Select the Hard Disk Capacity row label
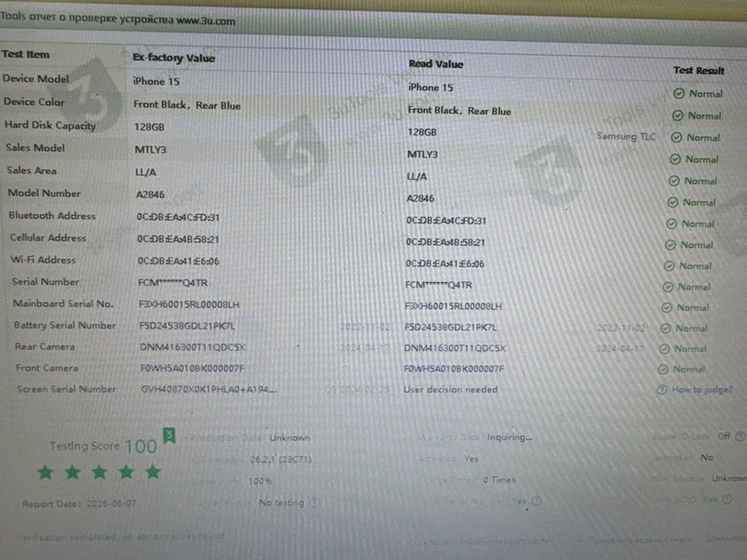Image resolution: width=747 pixels, height=560 pixels. 50,125
